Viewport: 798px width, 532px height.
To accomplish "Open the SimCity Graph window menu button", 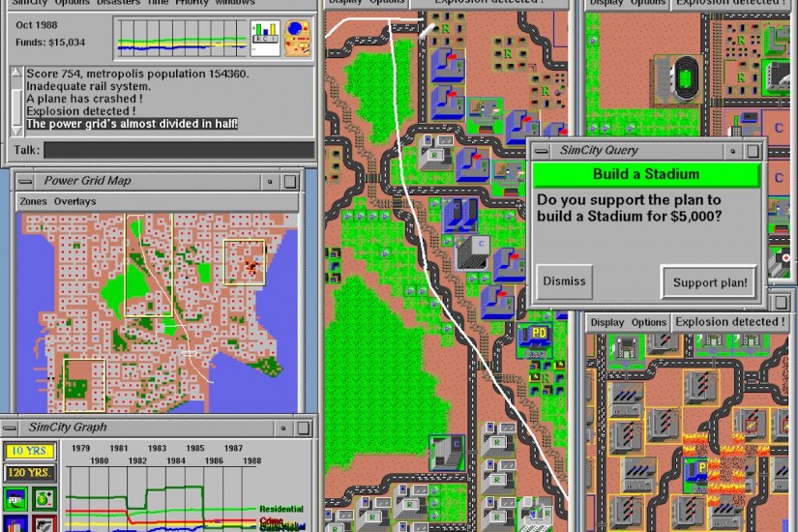I will pyautogui.click(x=10, y=428).
